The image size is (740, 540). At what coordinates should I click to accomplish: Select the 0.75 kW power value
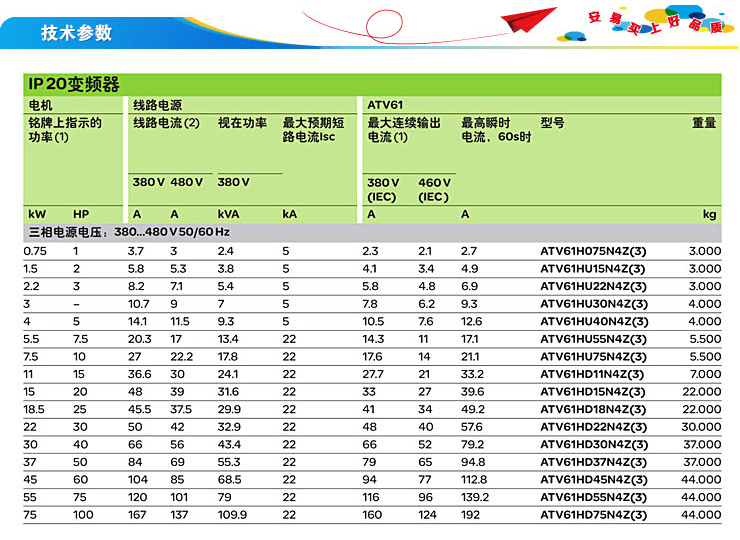[35, 251]
